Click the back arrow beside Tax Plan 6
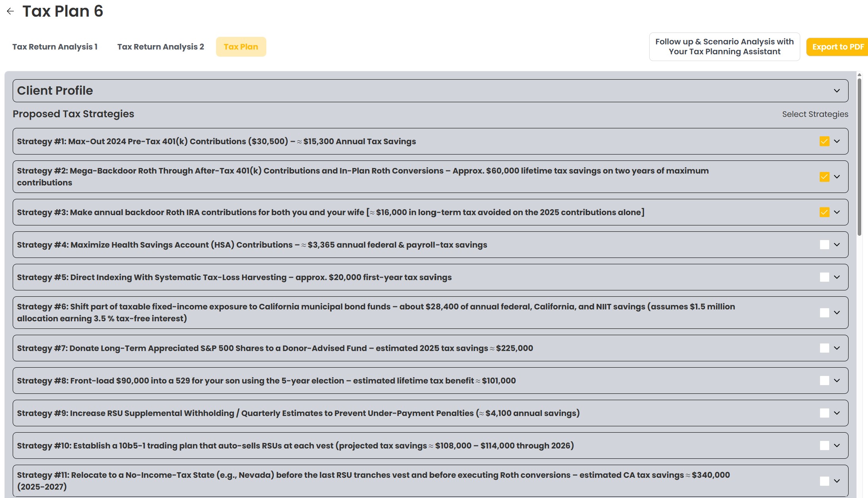The width and height of the screenshot is (868, 498). click(x=10, y=11)
